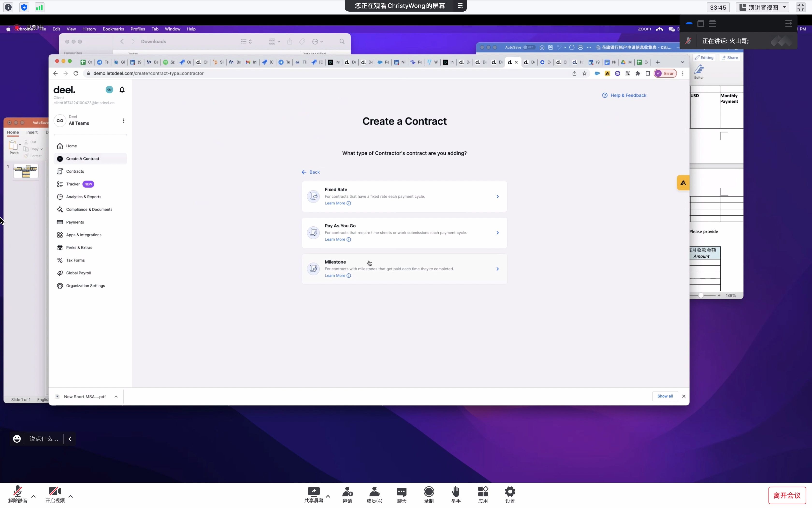This screenshot has height=508, width=812.
Task: Click Chrome back navigation arrow
Action: coord(55,73)
